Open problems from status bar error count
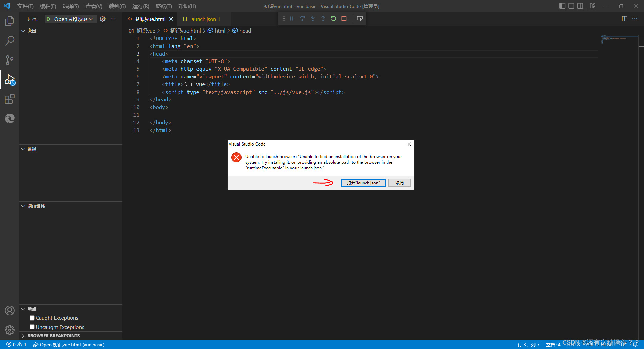Viewport: 644px width, 349px height. tap(16, 344)
